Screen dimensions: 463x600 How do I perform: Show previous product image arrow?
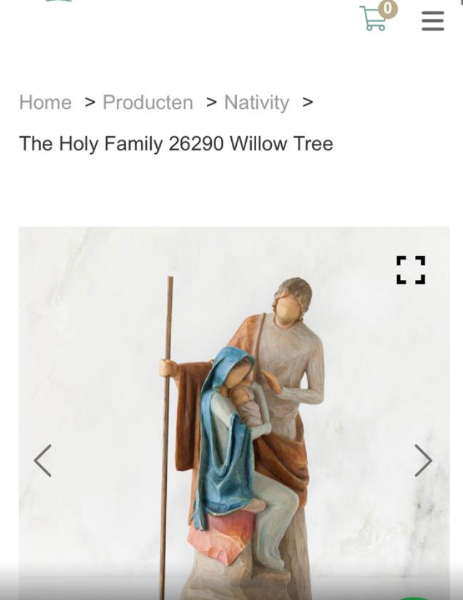[42, 460]
